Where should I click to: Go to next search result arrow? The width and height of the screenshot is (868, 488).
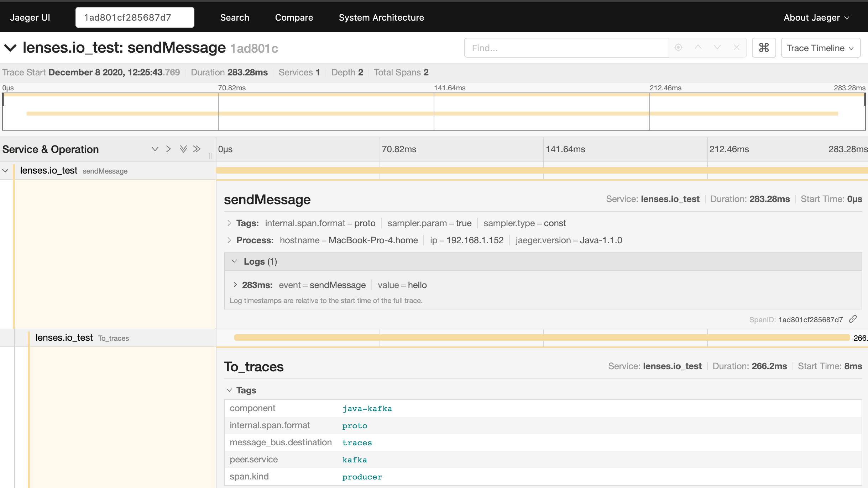[717, 47]
